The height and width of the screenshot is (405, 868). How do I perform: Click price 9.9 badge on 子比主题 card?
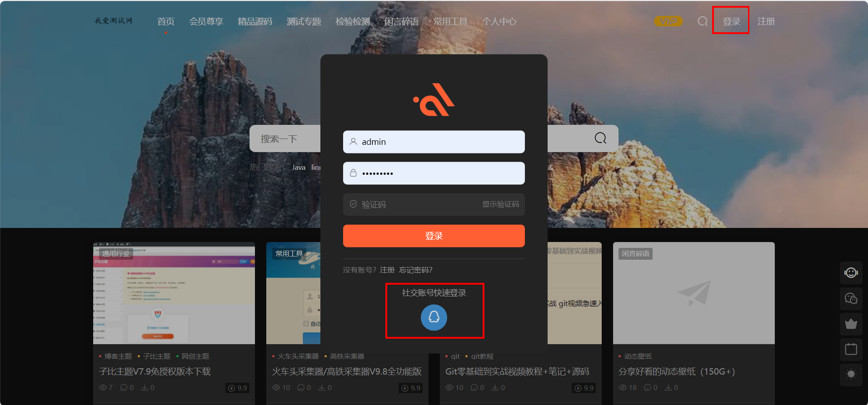[x=238, y=388]
